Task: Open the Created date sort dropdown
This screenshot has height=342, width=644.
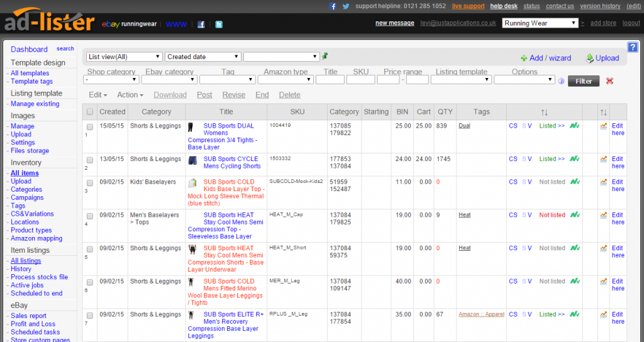Action: 203,57
